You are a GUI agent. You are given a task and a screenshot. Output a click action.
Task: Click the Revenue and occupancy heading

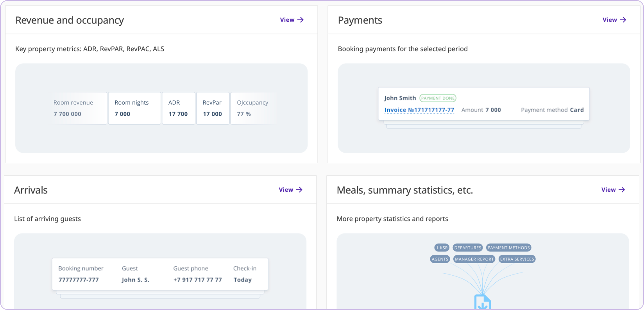tap(70, 20)
